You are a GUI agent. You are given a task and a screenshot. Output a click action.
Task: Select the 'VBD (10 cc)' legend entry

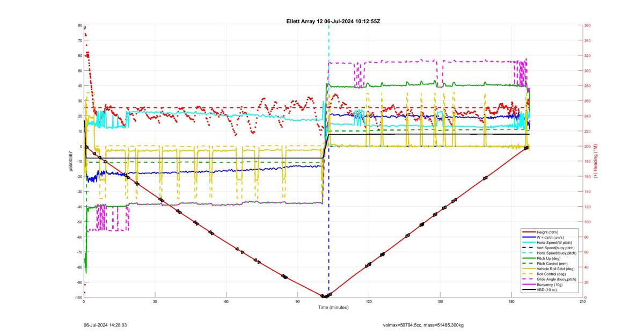546,290
